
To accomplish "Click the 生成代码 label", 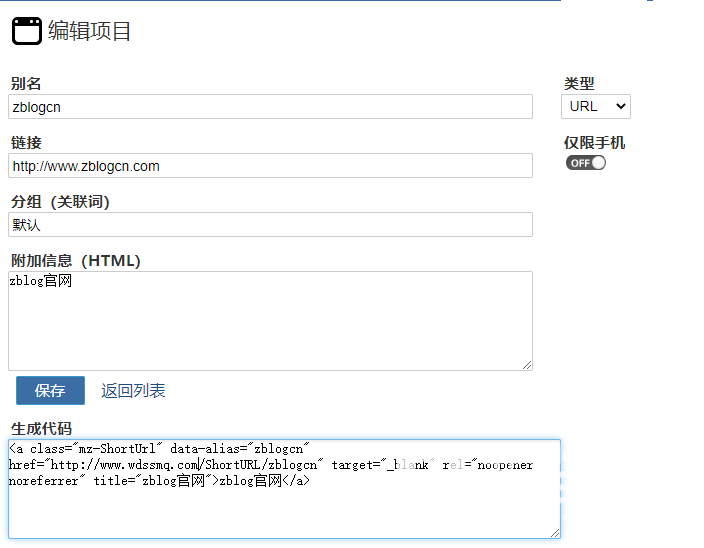I will (42, 429).
